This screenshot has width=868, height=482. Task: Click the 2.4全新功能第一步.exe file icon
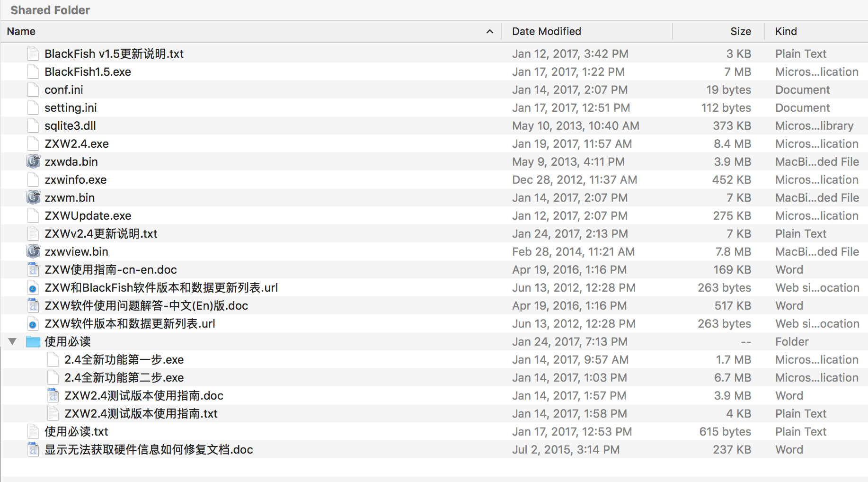(x=53, y=359)
